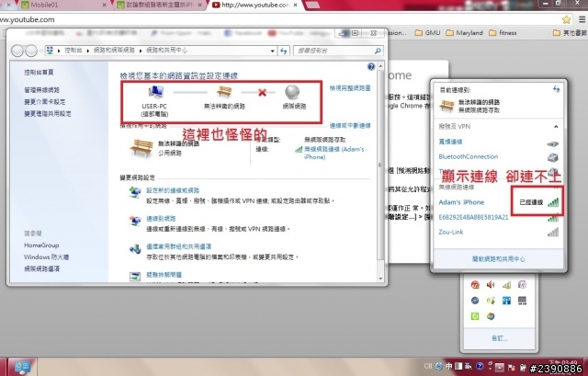588x376 pixels.
Task: Click 檢視完整網路圖 link
Action: (350, 88)
